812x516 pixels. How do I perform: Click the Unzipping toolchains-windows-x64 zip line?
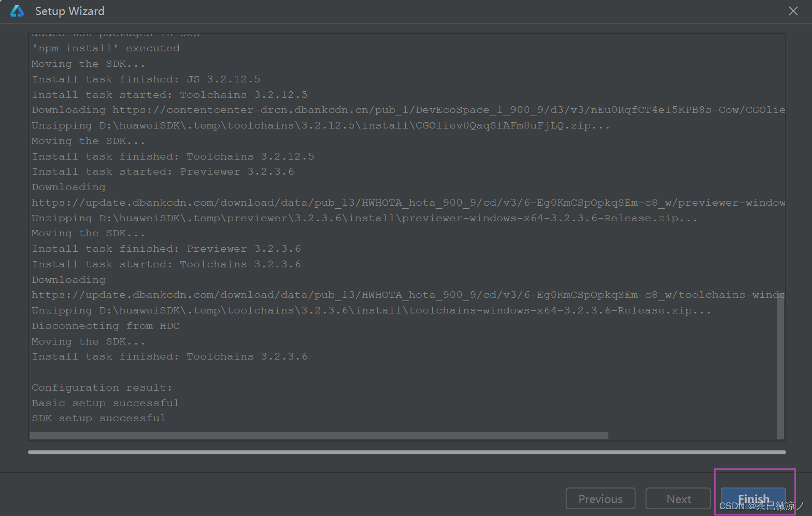click(372, 310)
